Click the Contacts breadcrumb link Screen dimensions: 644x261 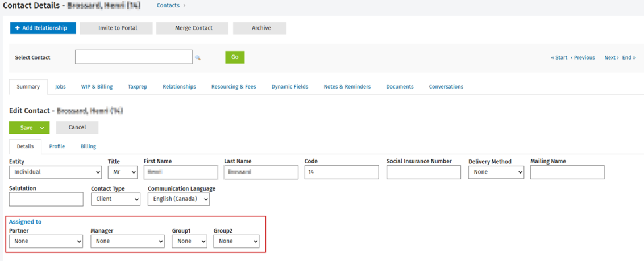tap(168, 6)
